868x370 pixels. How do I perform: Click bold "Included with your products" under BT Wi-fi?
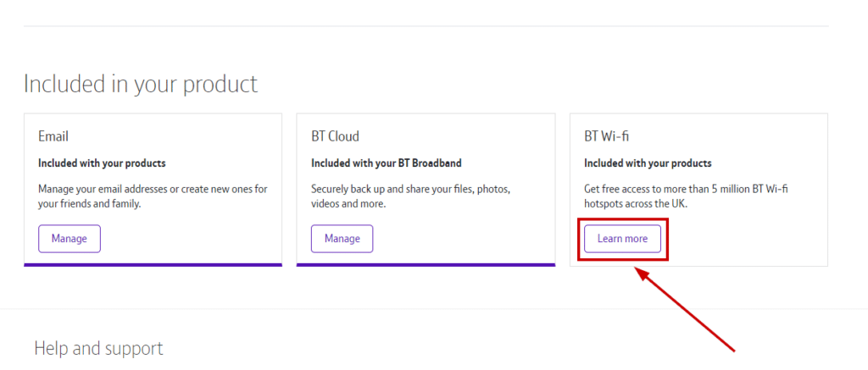[x=648, y=163]
